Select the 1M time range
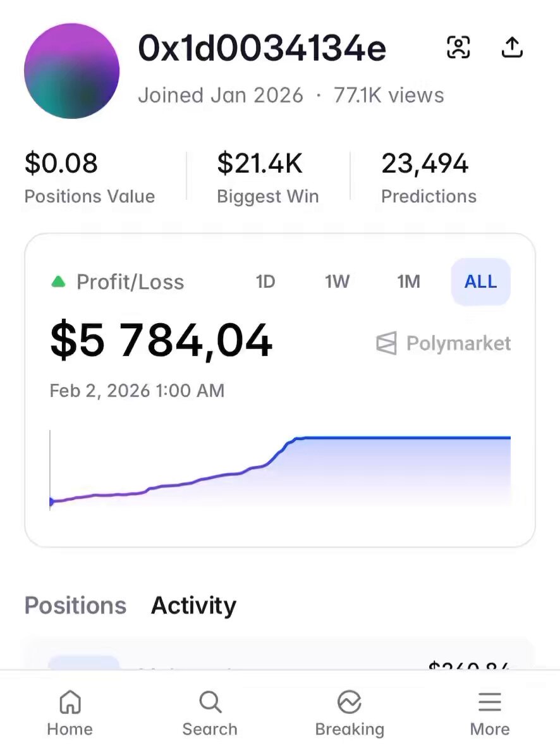Screen dimensions: 560x755 pos(409,282)
